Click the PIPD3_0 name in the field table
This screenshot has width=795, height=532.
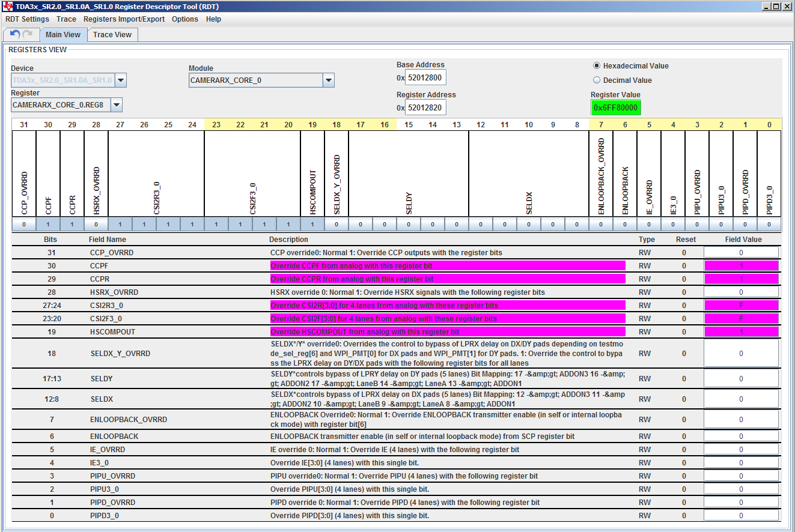coord(105,516)
